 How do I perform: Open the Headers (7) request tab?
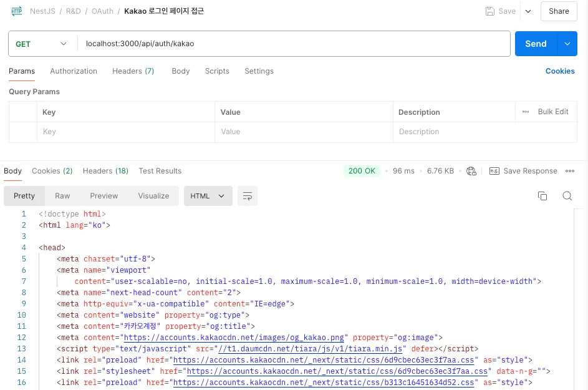tap(133, 71)
